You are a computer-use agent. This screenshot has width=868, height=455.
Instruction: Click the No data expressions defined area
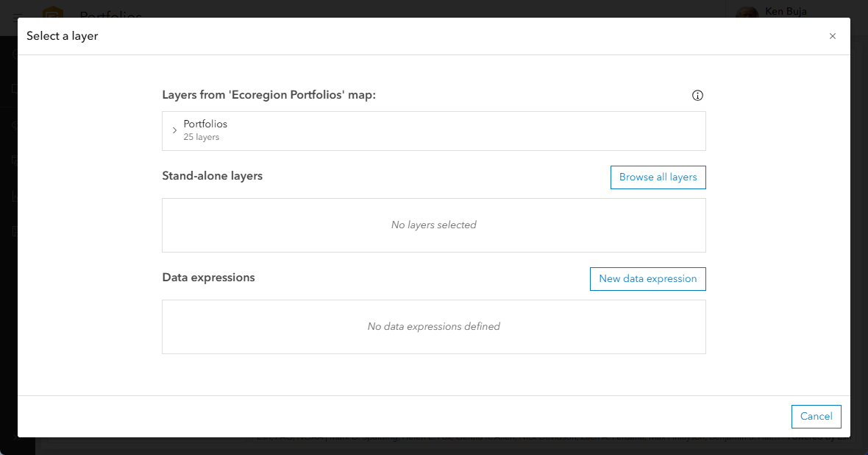(x=433, y=326)
